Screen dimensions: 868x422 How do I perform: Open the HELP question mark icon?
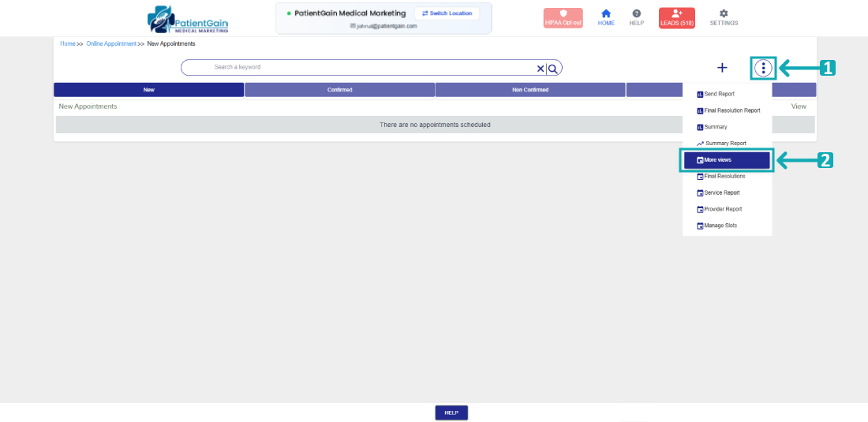637,13
